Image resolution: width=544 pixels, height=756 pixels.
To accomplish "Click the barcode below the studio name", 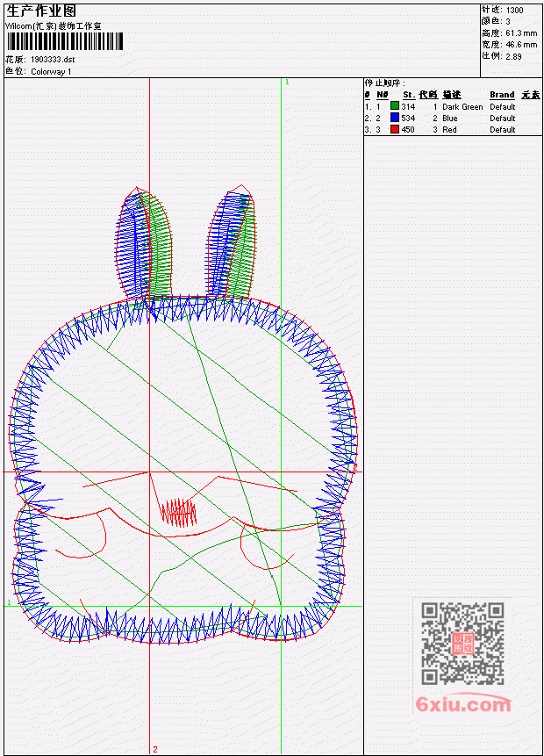I will coord(65,41).
